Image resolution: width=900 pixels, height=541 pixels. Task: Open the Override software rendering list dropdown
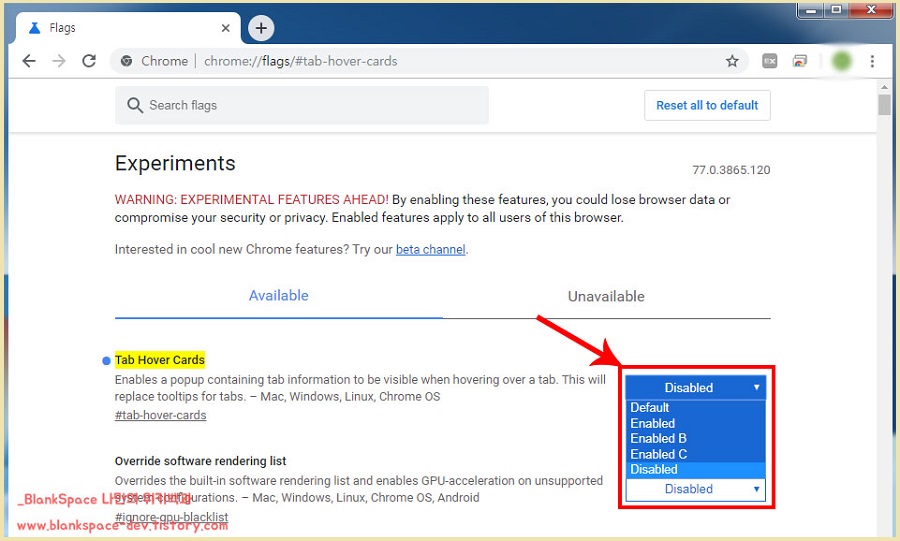point(695,489)
